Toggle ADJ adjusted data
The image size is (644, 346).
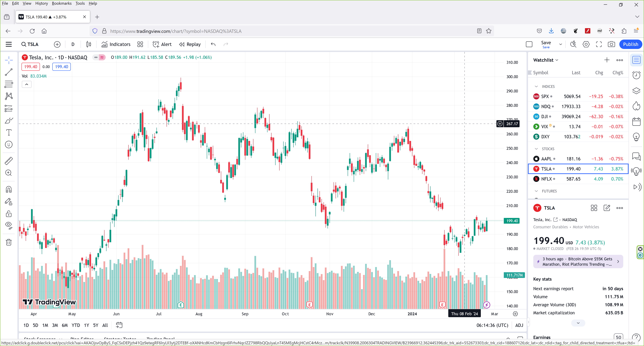[519, 325]
